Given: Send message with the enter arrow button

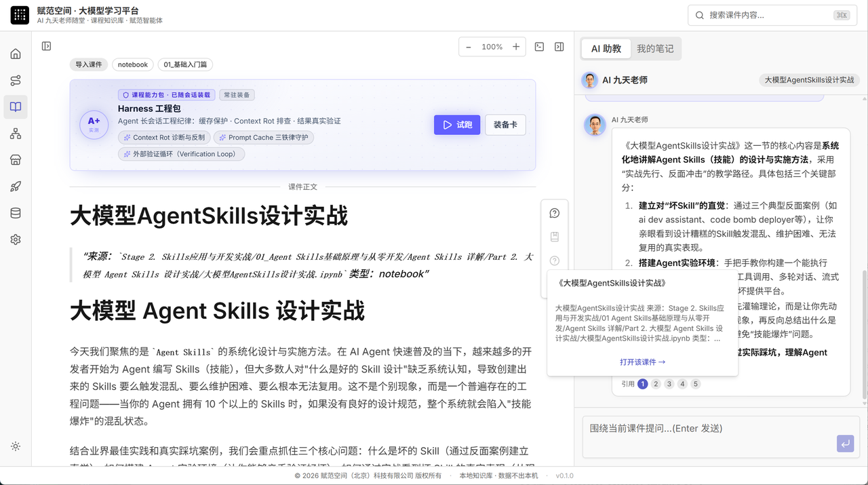Looking at the screenshot, I should [845, 444].
